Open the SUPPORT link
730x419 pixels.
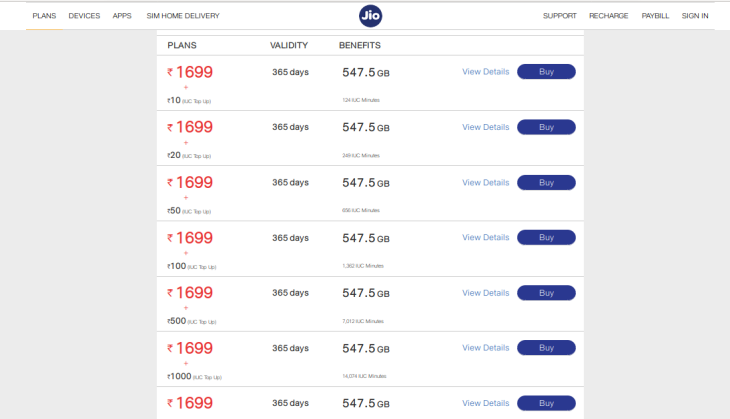pyautogui.click(x=560, y=16)
